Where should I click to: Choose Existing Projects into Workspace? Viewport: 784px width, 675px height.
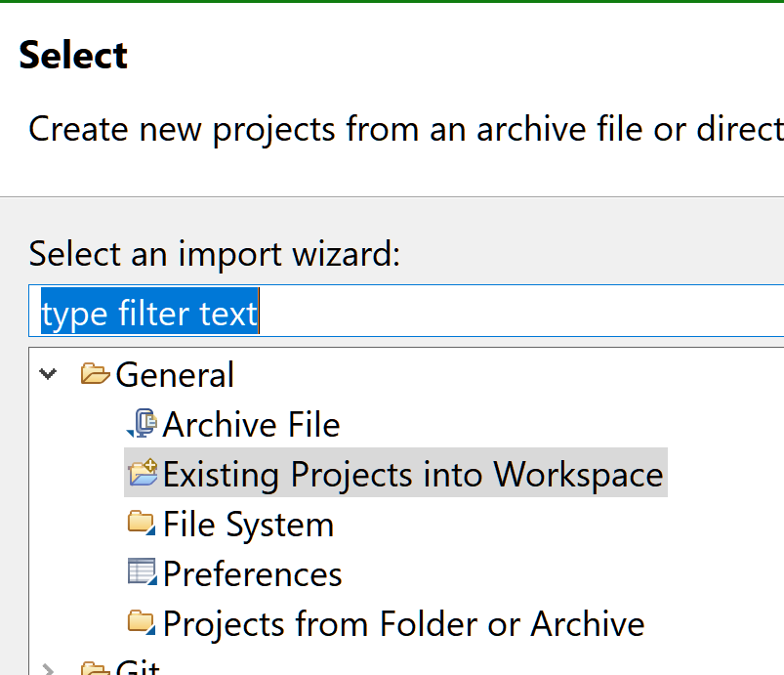(412, 475)
